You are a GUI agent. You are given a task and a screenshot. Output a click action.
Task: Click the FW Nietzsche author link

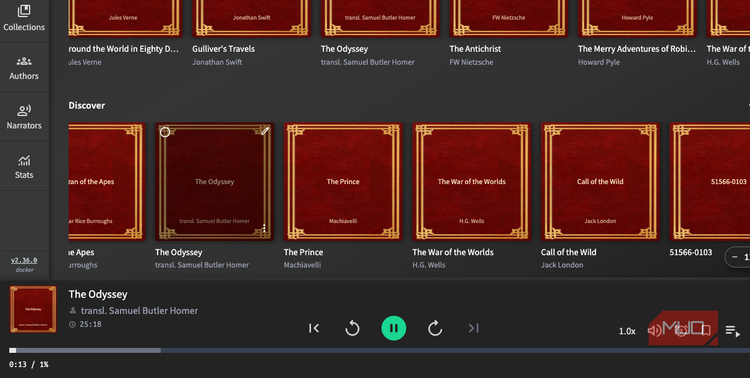[x=471, y=62]
